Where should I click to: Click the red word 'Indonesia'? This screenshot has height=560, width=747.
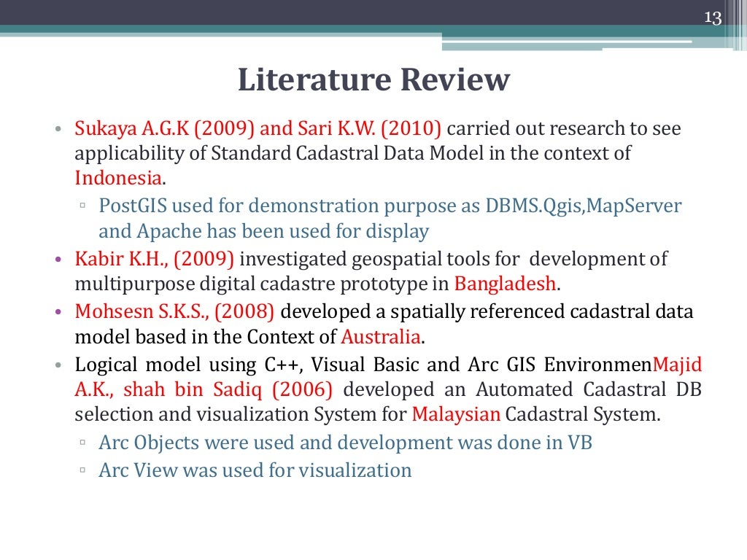118,178
